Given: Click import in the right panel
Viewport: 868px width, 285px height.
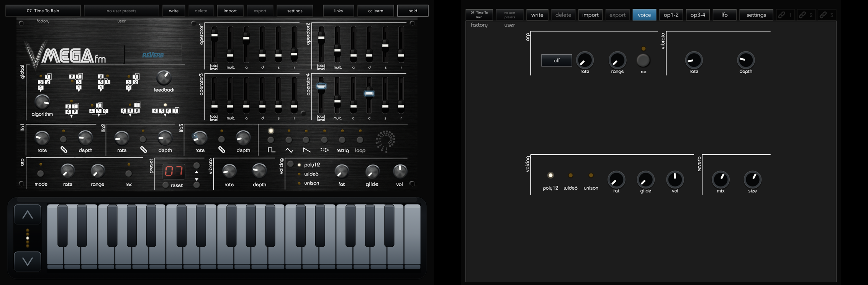Looking at the screenshot, I should coord(590,15).
